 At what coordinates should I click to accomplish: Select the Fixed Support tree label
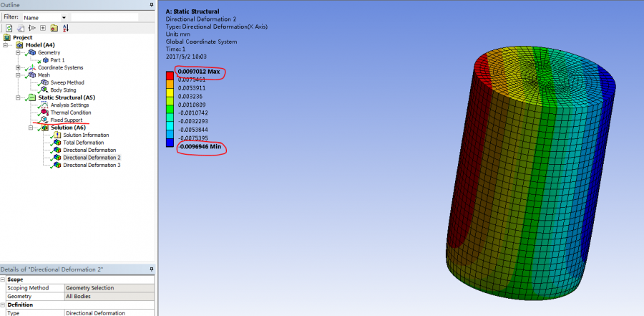[67, 120]
